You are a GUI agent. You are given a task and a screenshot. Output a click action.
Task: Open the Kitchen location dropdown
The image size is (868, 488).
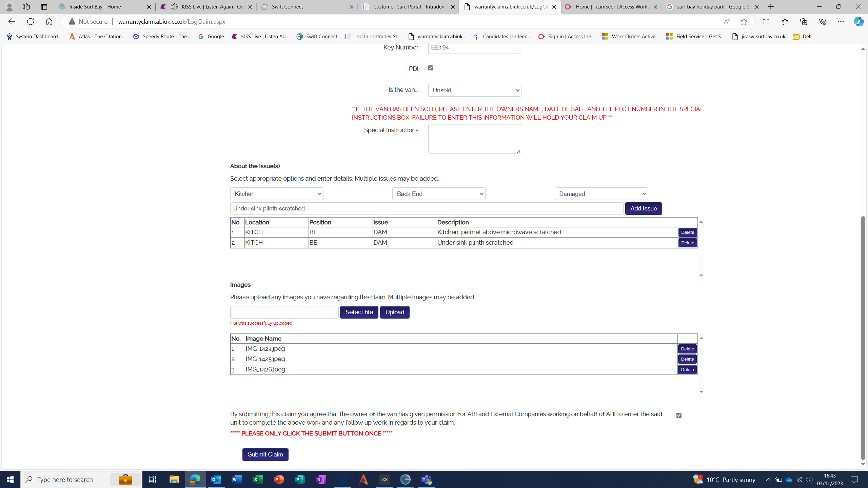[x=277, y=194]
